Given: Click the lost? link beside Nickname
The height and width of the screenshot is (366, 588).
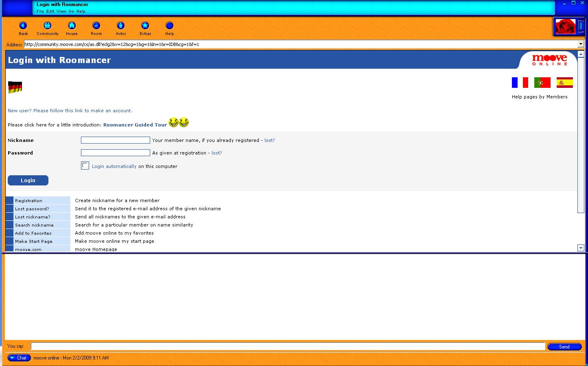Looking at the screenshot, I should tap(270, 140).
